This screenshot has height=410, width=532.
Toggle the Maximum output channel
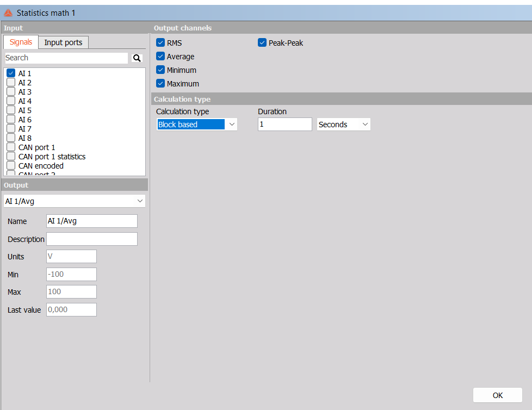(x=160, y=83)
